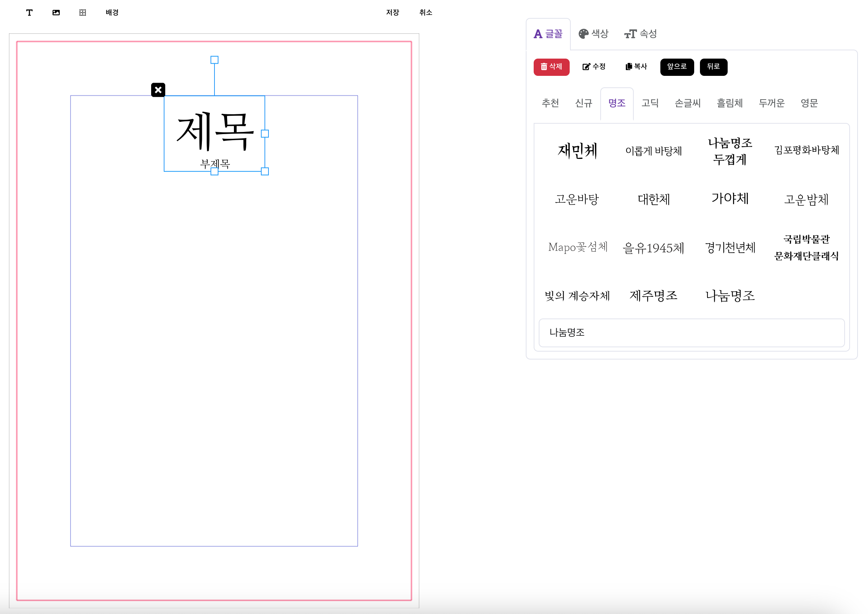Click the black X on text box
Screen dimensions: 868x614
tap(158, 90)
